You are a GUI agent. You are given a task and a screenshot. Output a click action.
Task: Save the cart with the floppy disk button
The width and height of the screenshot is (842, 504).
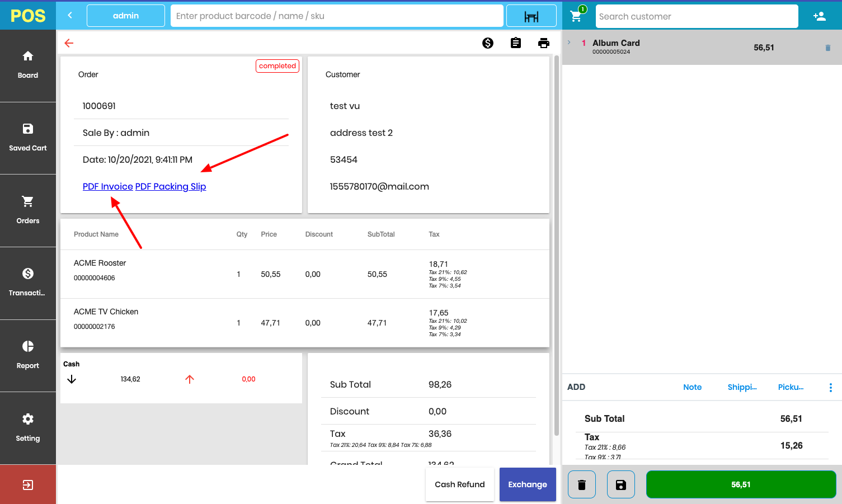pos(621,484)
